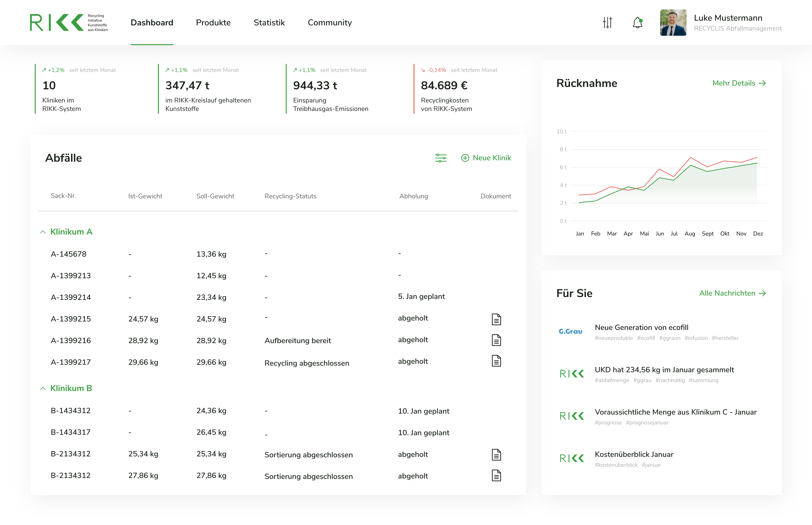Open the notifications bell

(638, 22)
